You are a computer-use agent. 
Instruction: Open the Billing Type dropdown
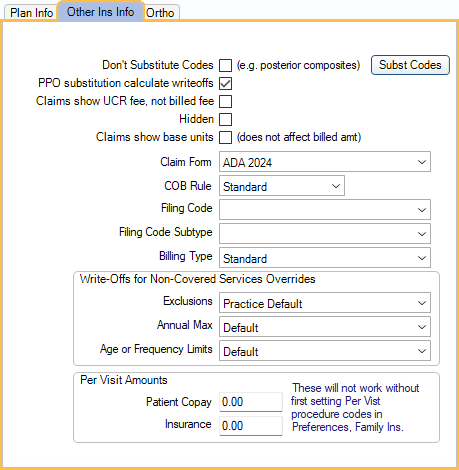point(325,258)
